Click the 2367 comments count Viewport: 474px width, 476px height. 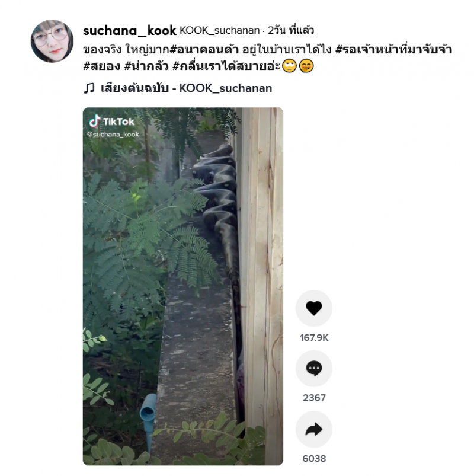pyautogui.click(x=314, y=398)
